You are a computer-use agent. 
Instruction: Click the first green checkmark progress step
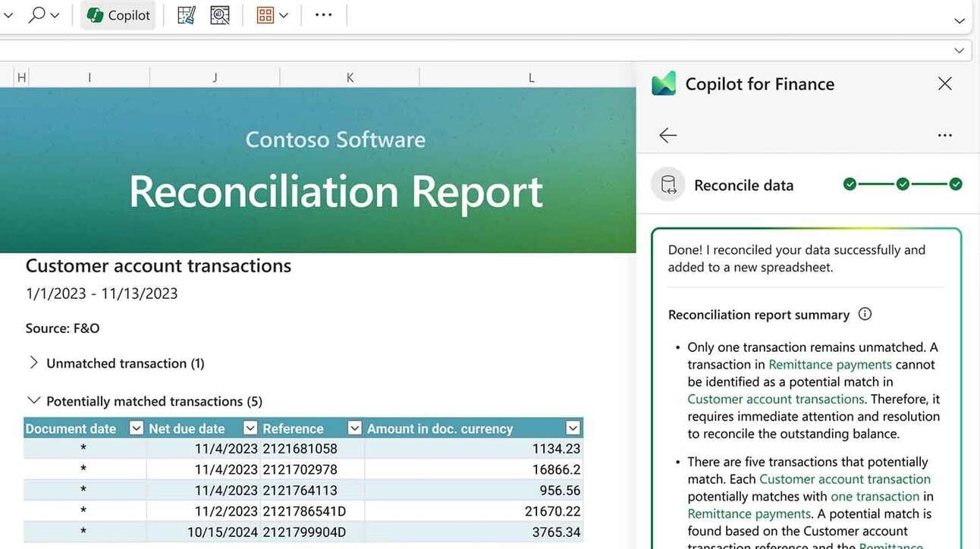pyautogui.click(x=850, y=184)
